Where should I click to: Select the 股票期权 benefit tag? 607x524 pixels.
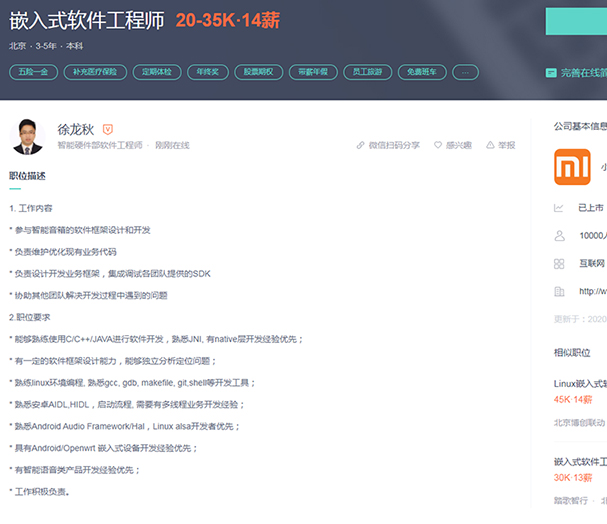[x=259, y=72]
